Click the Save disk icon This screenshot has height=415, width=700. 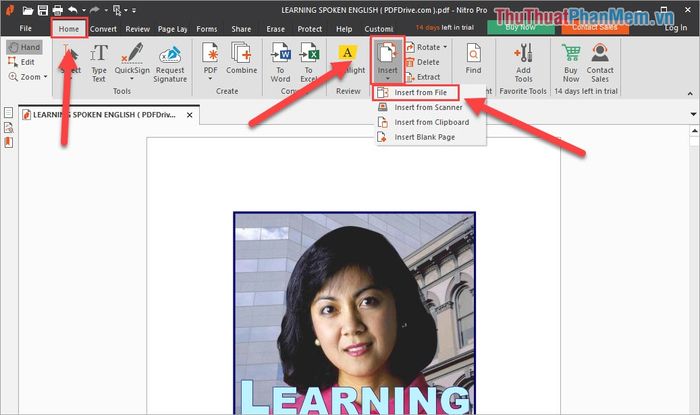(x=42, y=10)
